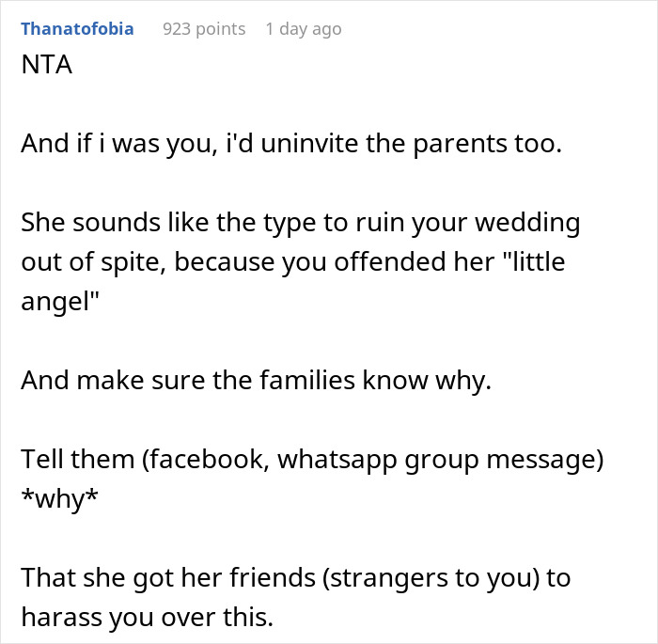Click the 923 points score label
Screen dimensions: 658x644
point(204,29)
